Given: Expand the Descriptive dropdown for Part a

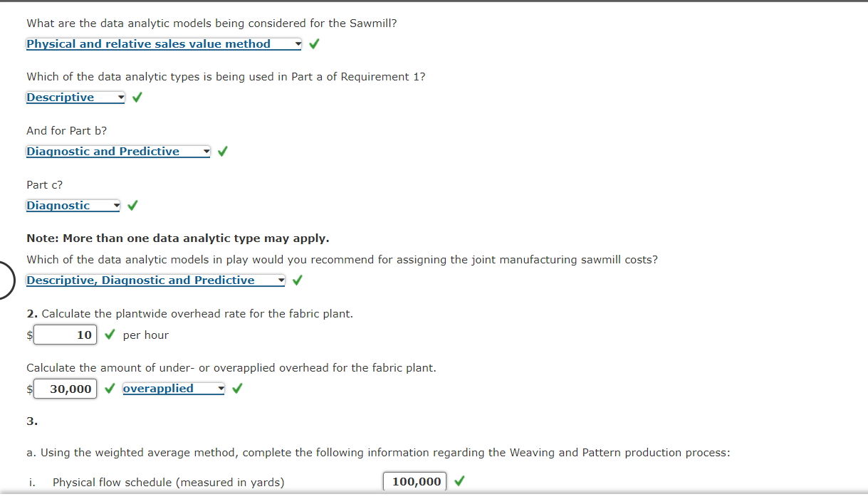Looking at the screenshot, I should (75, 98).
